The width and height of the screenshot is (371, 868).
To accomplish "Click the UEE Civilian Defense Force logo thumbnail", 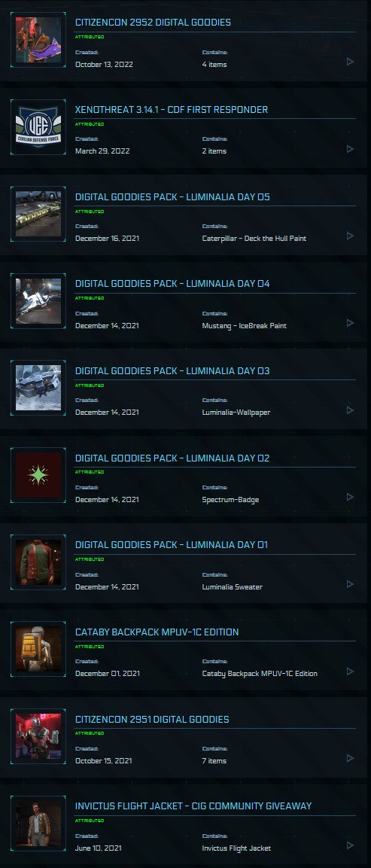I will (38, 126).
